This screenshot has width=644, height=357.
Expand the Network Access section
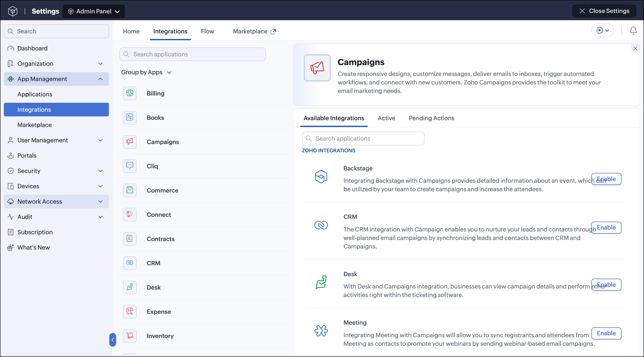(100, 201)
